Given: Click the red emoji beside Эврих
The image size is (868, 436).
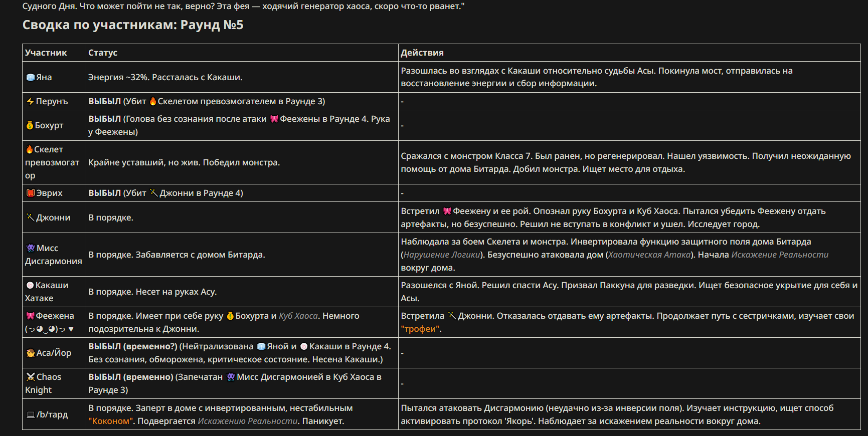Looking at the screenshot, I should click(x=31, y=193).
